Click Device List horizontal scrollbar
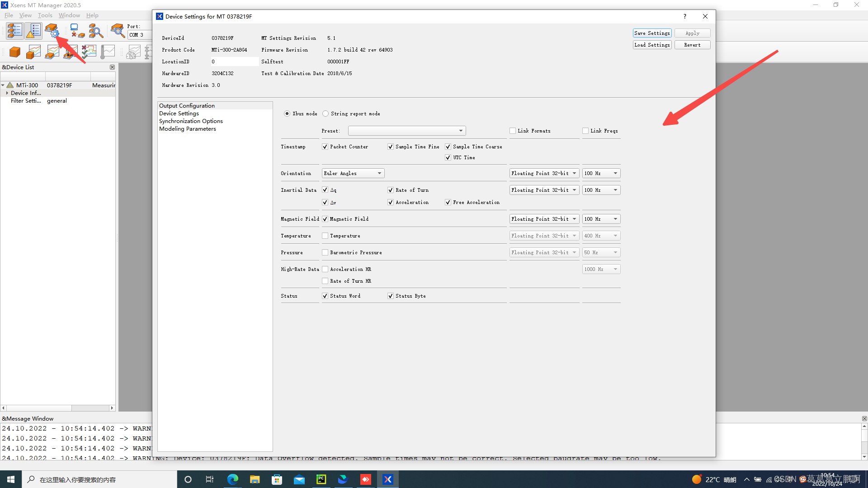This screenshot has height=488, width=868. tap(58, 408)
